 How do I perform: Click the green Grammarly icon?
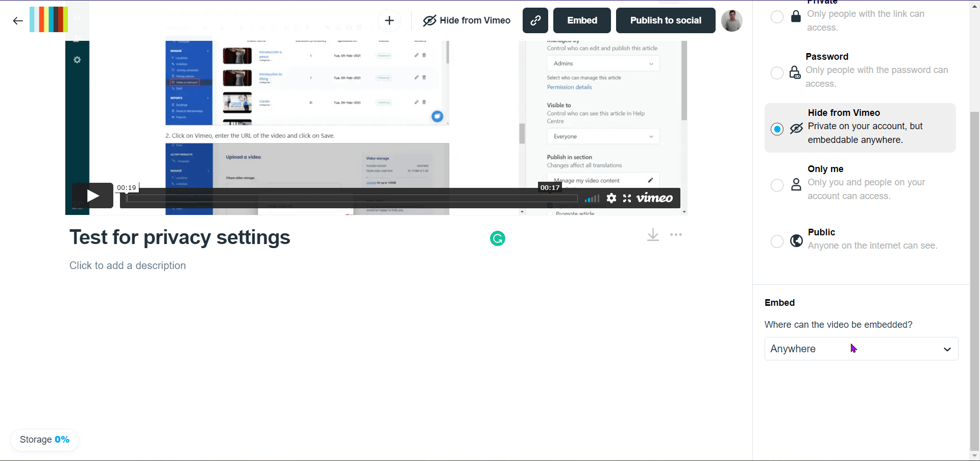point(498,238)
